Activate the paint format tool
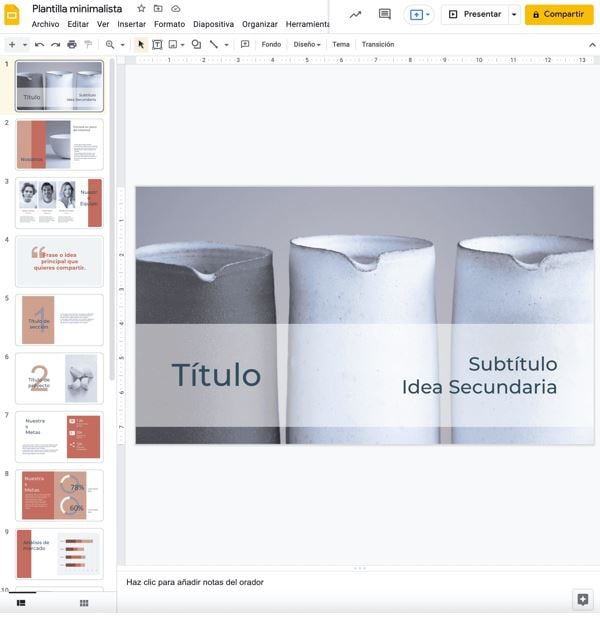The height and width of the screenshot is (625, 600). coord(88,44)
